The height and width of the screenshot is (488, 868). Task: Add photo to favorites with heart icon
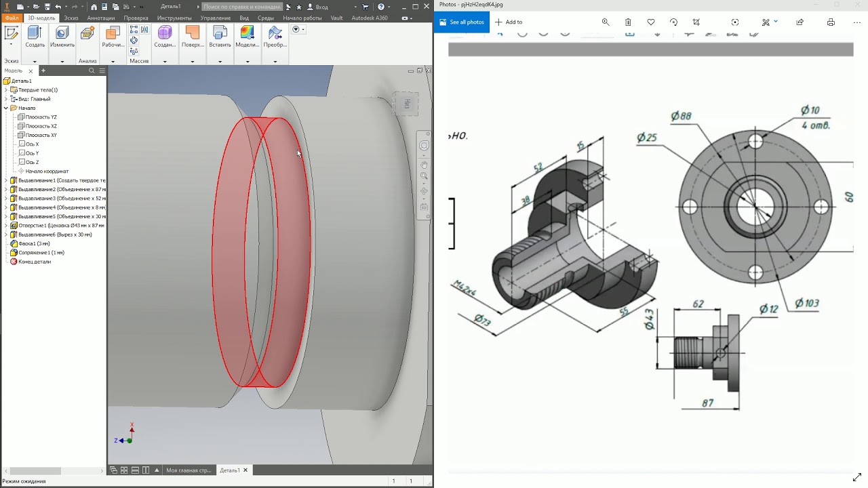point(651,22)
